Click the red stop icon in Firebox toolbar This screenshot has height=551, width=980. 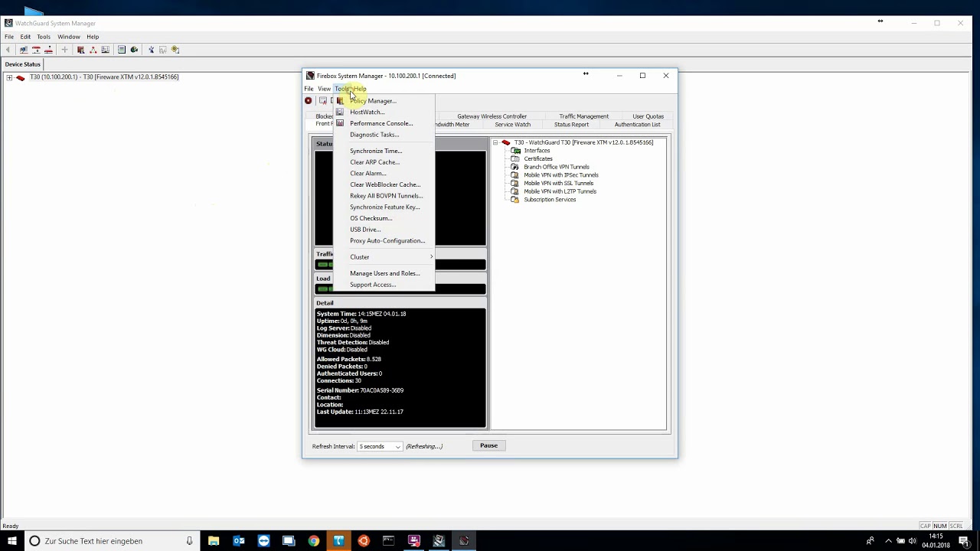(x=309, y=100)
